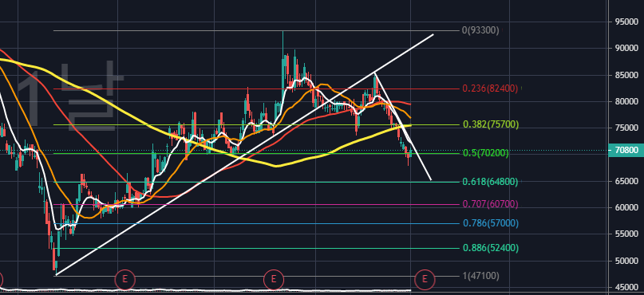The height and width of the screenshot is (295, 644).
Task: Click the 60000 price axis label
Action: tap(626, 207)
